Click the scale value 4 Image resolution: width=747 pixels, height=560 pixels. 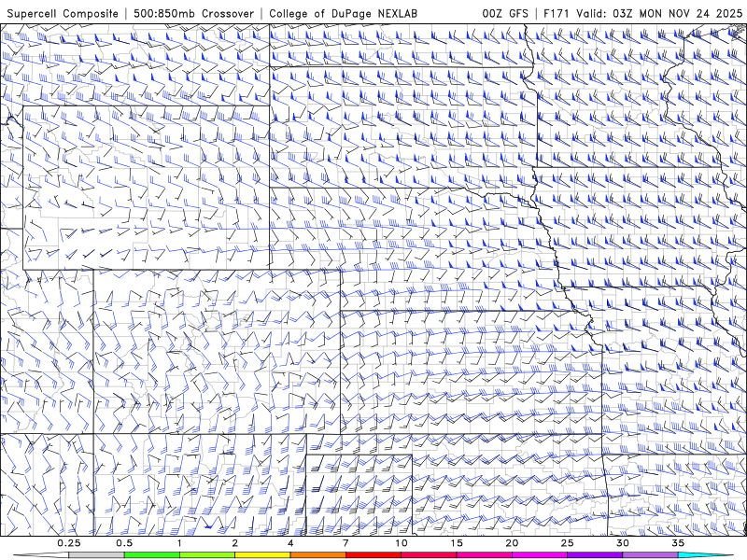[290, 543]
